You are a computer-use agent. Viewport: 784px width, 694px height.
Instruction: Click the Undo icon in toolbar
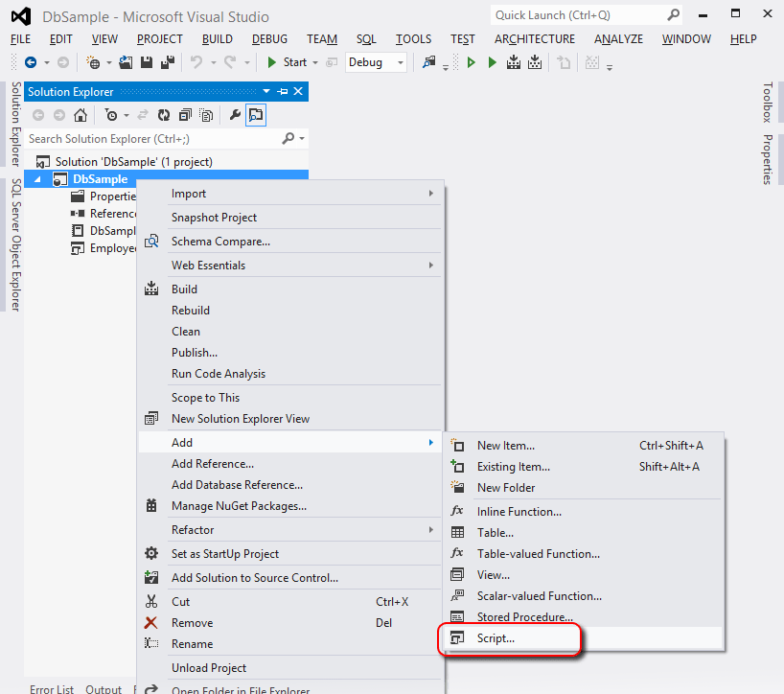196,62
